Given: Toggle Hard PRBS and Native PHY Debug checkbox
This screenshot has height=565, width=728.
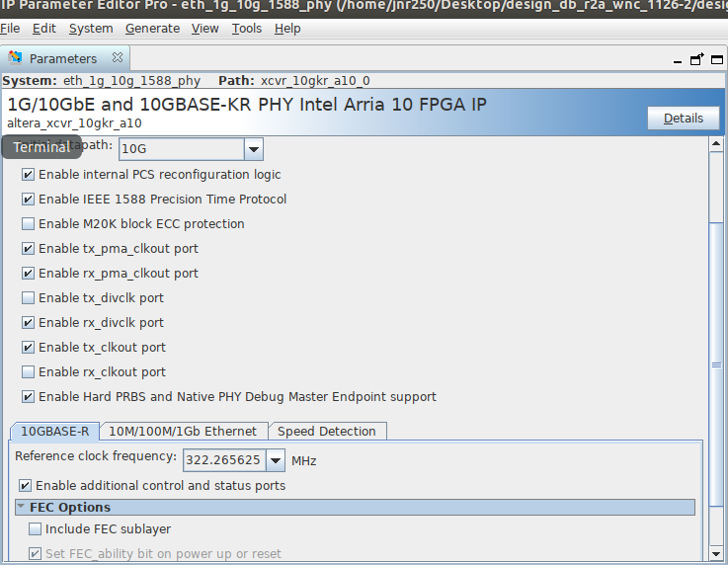Looking at the screenshot, I should [28, 396].
